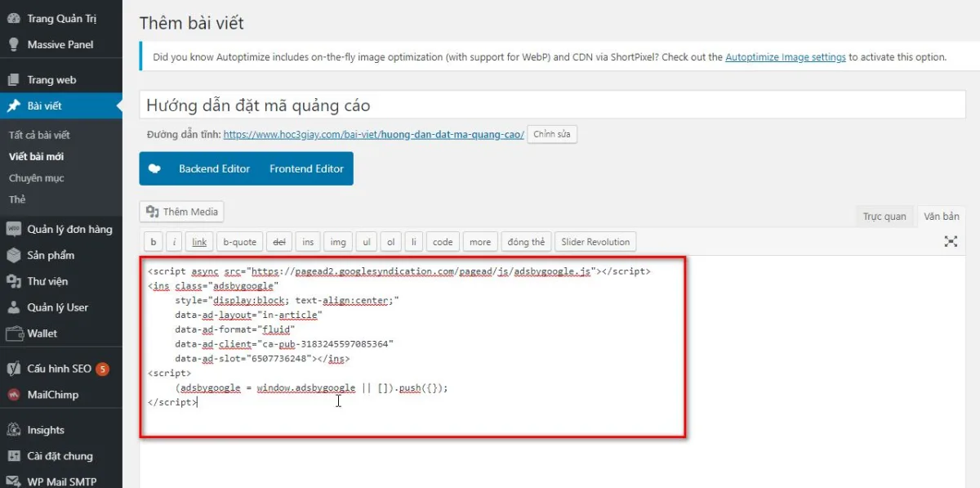
Task: Click the code quicktag button
Action: (x=443, y=242)
